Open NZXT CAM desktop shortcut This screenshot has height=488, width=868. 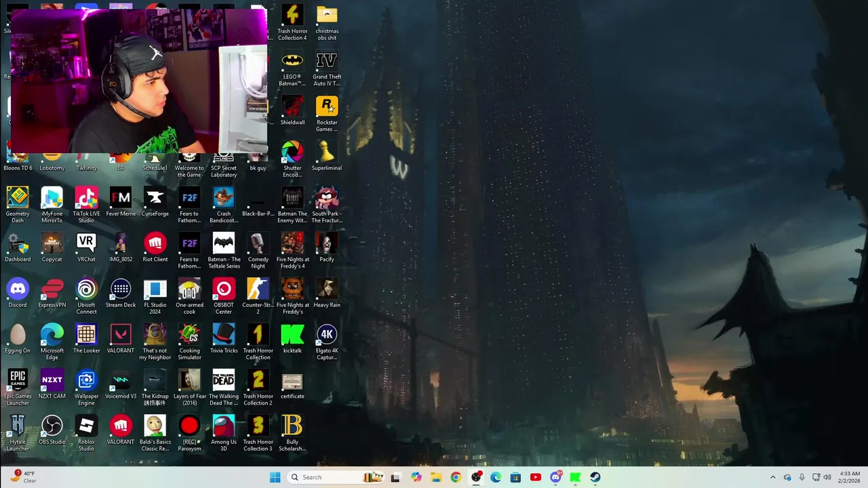click(52, 384)
